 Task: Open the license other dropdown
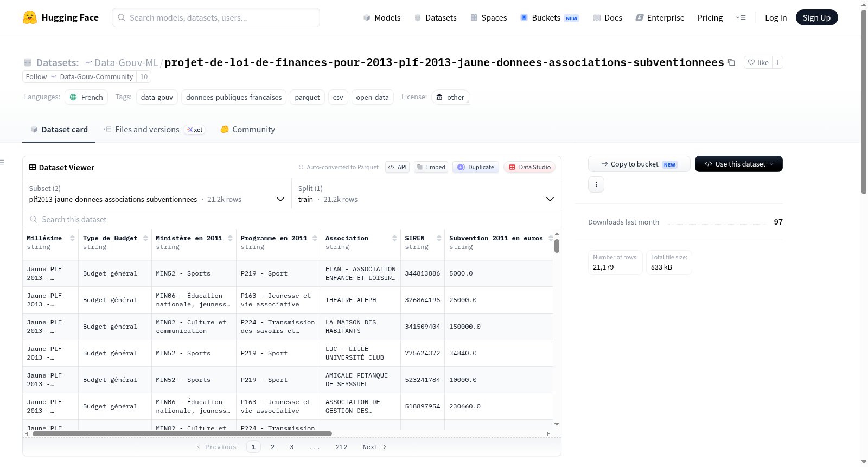tap(451, 97)
